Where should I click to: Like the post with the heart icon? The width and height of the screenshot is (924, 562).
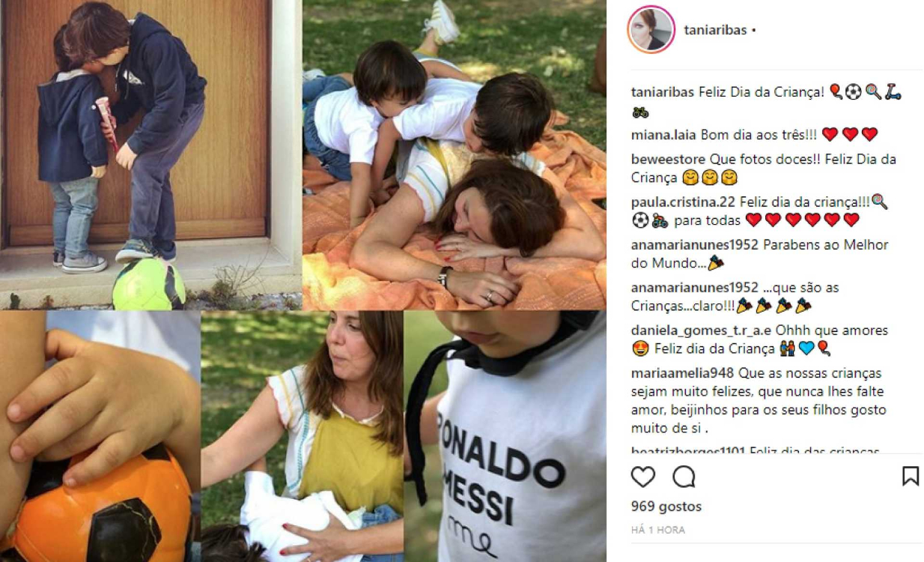click(x=642, y=477)
